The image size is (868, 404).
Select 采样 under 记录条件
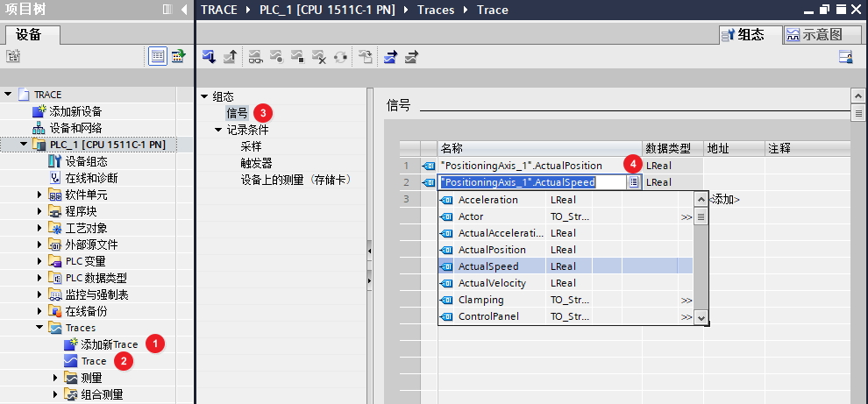251,146
